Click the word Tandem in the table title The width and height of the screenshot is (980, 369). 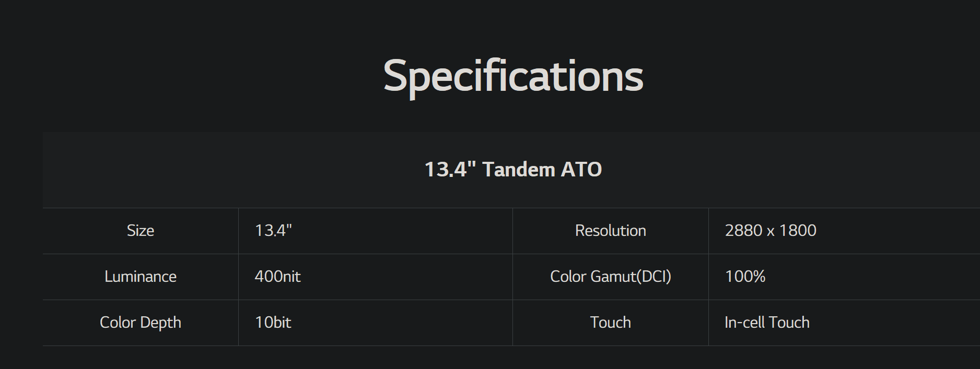coord(518,170)
